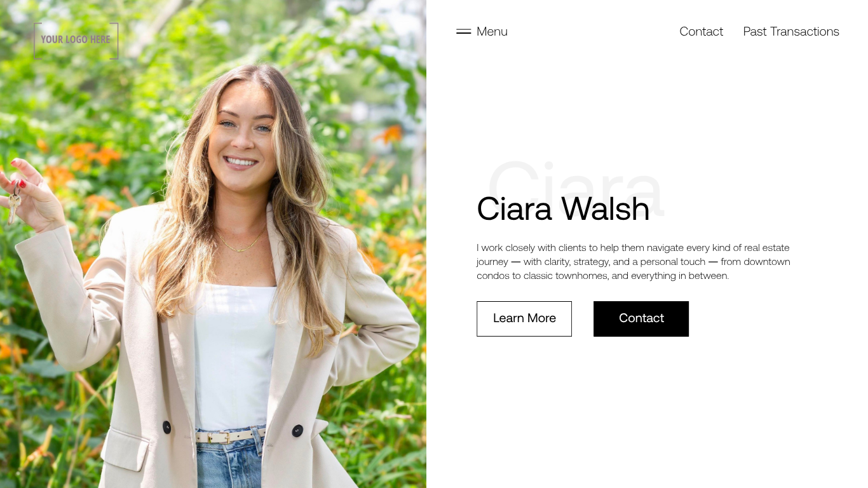868x488 pixels.
Task: Click the phrase 'downtown' in description
Action: point(767,262)
